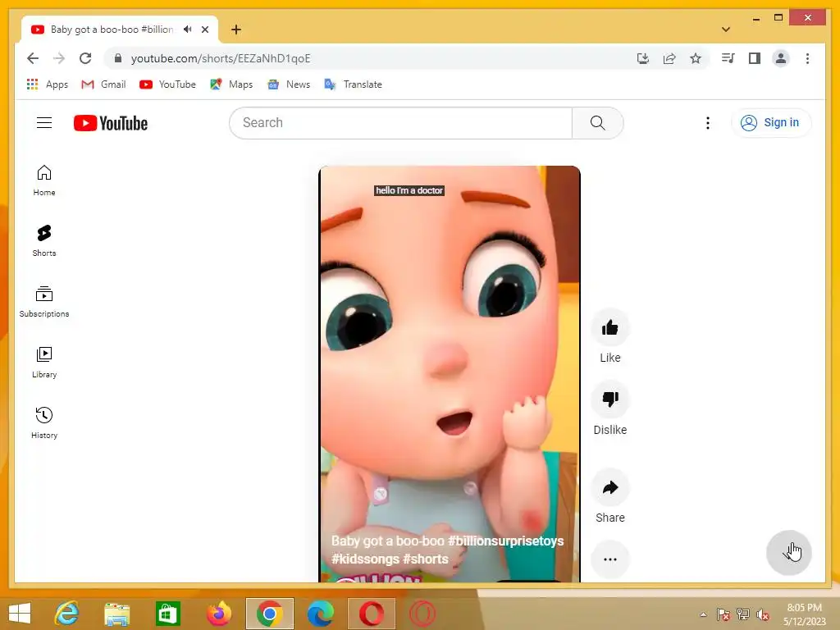This screenshot has height=630, width=840.
Task: Toggle Chrome side panel
Action: (x=755, y=58)
